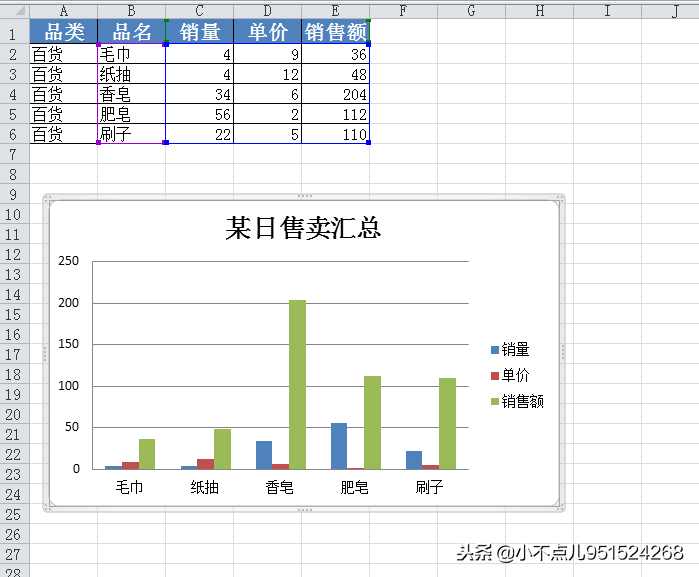Select green 香皂 sales amount bar
The image size is (699, 577).
click(x=297, y=384)
